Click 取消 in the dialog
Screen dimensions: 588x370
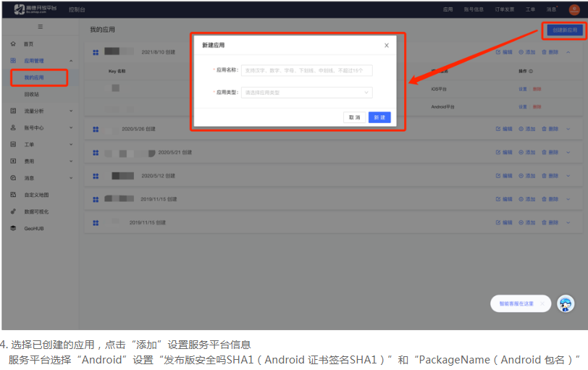click(x=354, y=117)
